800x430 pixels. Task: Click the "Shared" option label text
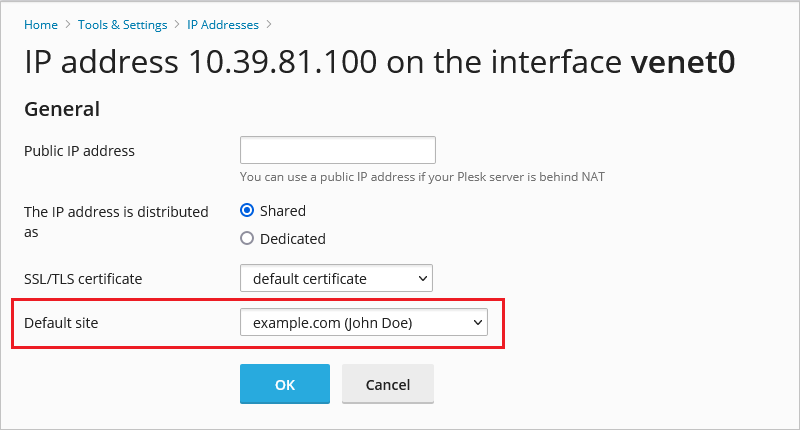[x=283, y=211]
